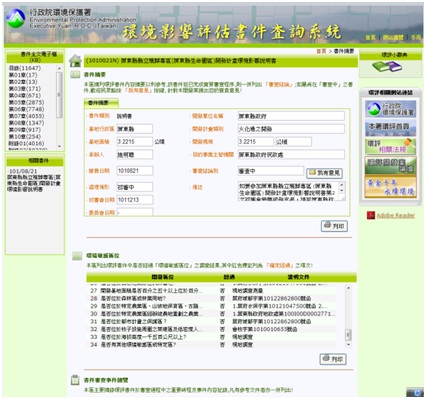The width and height of the screenshot is (426, 399).
Task: Open the 環評相關法規 banner link
Action: click(x=390, y=146)
